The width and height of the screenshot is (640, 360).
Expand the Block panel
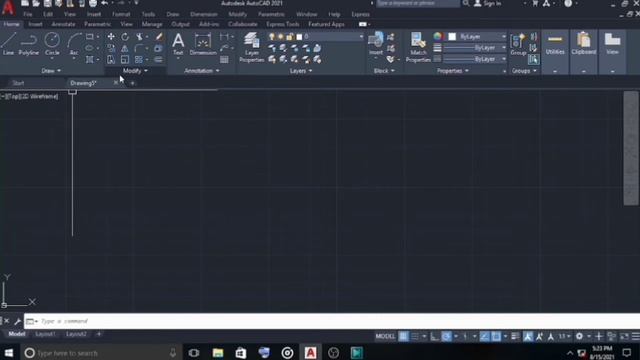coord(384,71)
